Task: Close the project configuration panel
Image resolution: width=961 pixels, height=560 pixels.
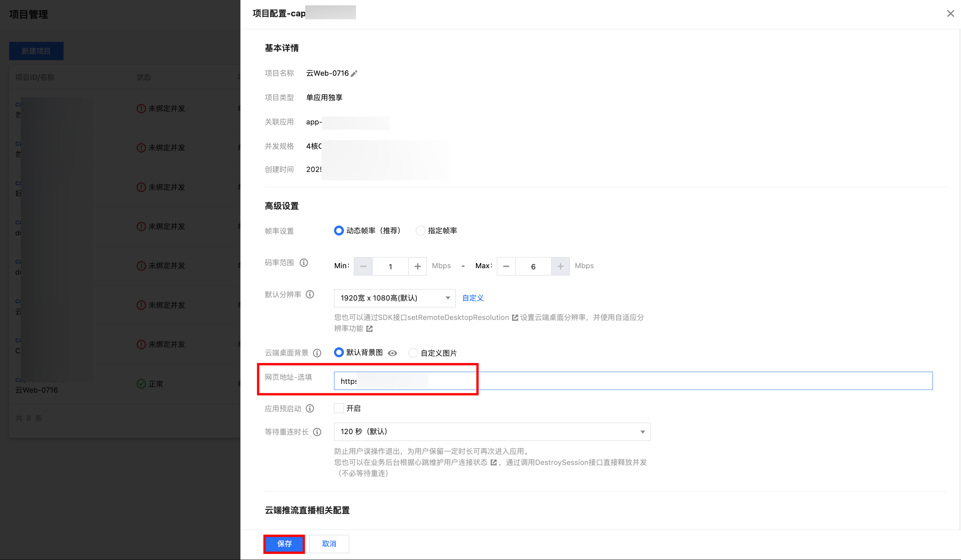Action: point(950,14)
